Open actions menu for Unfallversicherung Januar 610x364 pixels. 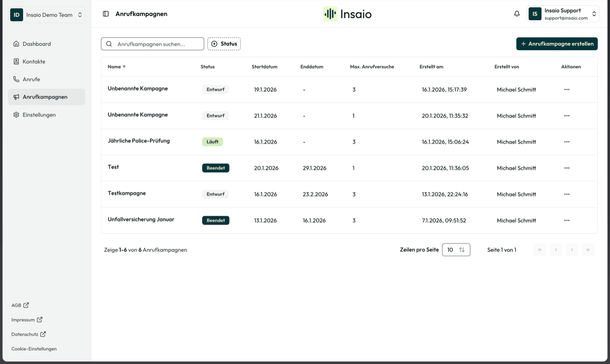pyautogui.click(x=567, y=221)
